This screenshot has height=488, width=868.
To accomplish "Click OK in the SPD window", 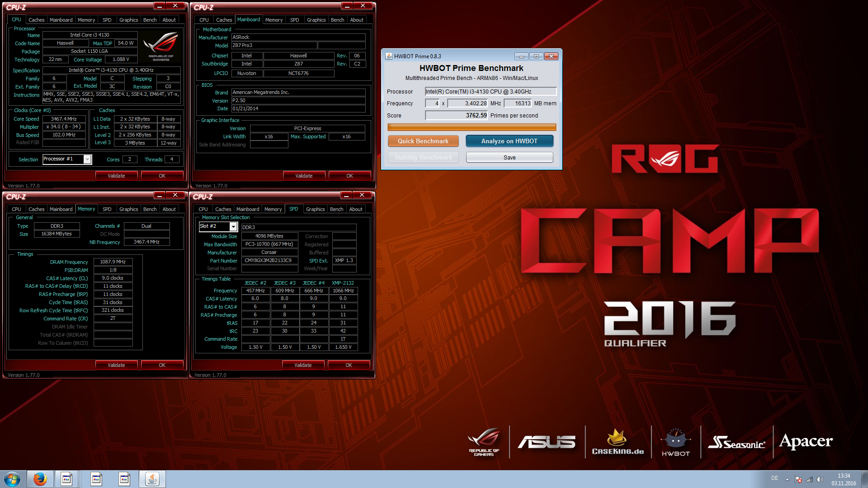I will click(349, 365).
